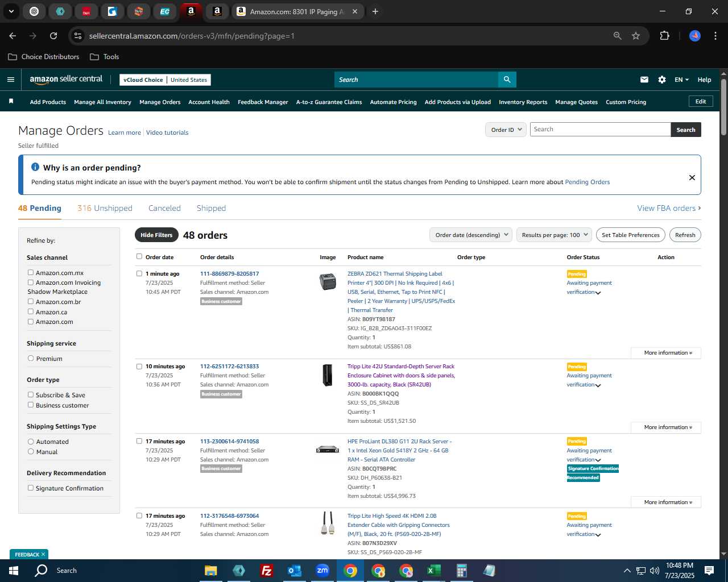The image size is (728, 582).
Task: Click the info icon beside 'Why is an order pending?'
Action: (35, 167)
